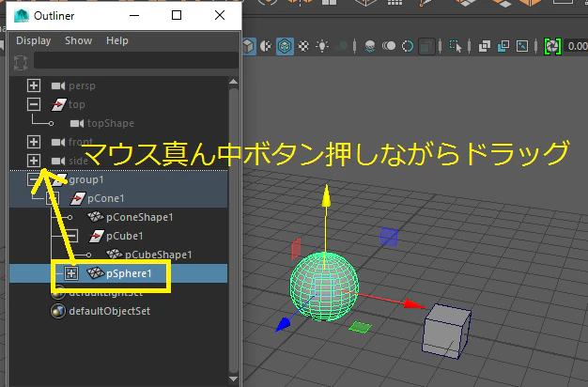The image size is (588, 387).
Task: Click the green plane handle of the manipulator
Action: tap(360, 327)
